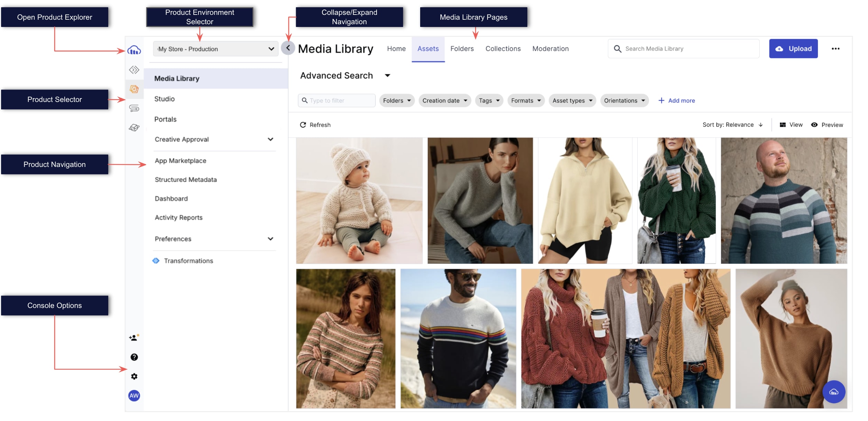The image size is (868, 421).
Task: Change the Sort by Relevance order
Action: tap(732, 125)
